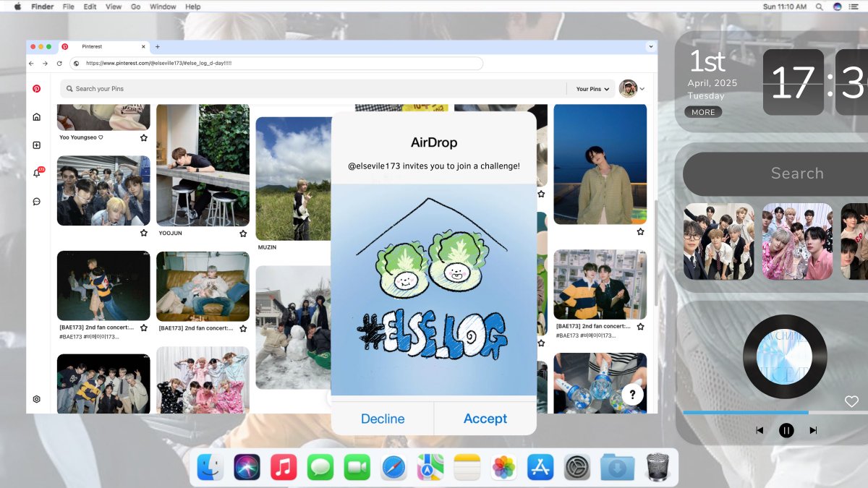
Task: Launch App Store from the dock
Action: point(540,467)
